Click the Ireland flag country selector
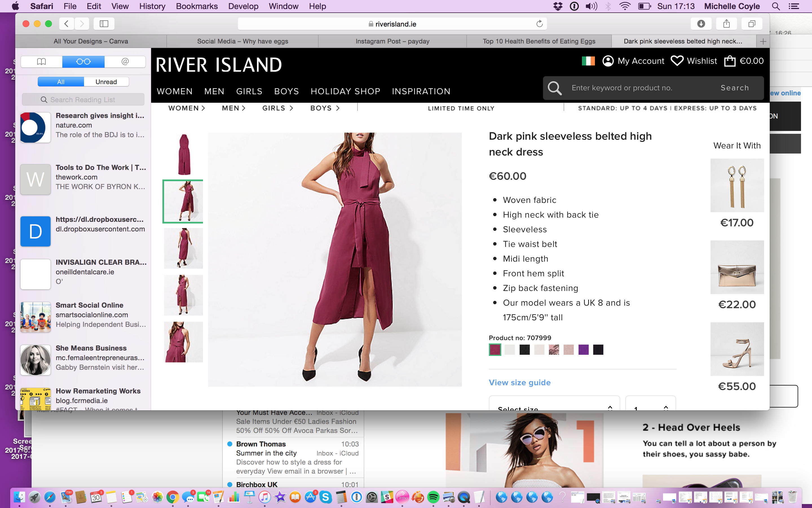 pyautogui.click(x=588, y=61)
